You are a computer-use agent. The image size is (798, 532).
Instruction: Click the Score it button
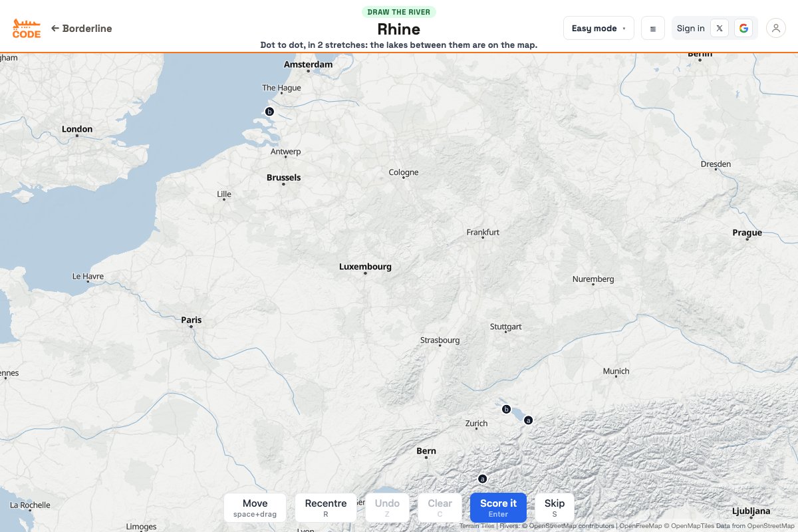pos(498,507)
